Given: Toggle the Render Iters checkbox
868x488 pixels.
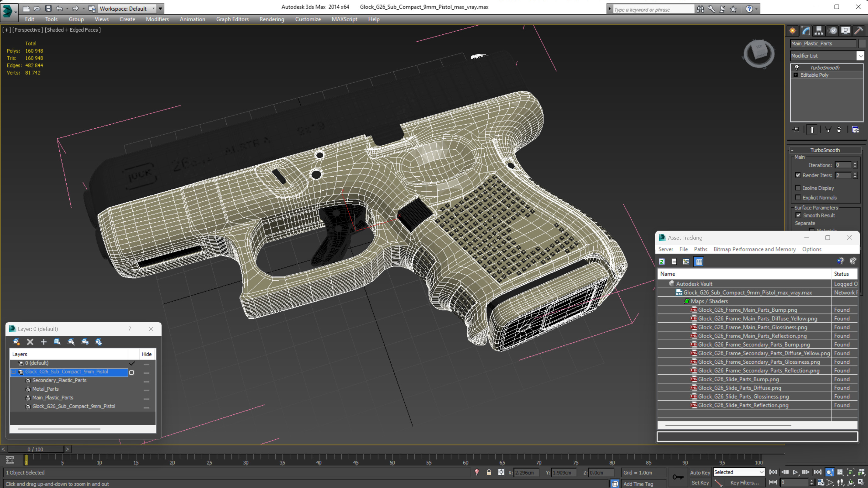Looking at the screenshot, I should pos(798,175).
